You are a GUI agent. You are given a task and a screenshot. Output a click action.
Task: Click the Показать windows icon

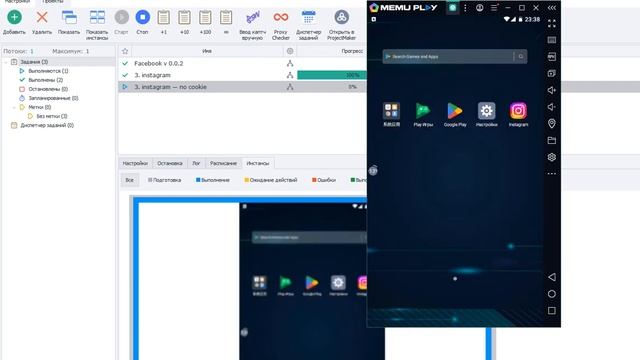pyautogui.click(x=69, y=18)
